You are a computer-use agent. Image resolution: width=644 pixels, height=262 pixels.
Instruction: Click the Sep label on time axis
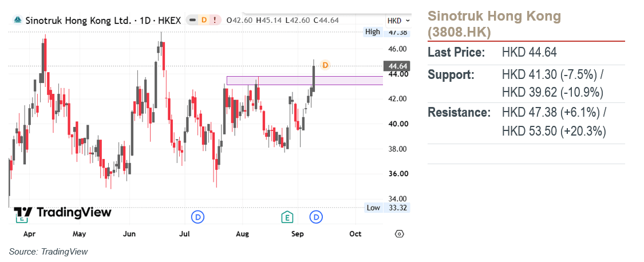(x=297, y=233)
